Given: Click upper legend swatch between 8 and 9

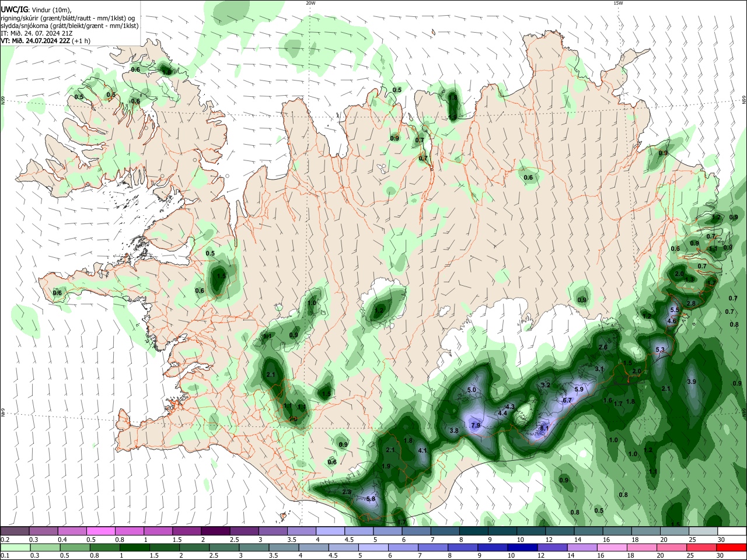Looking at the screenshot, I should coord(474,531).
